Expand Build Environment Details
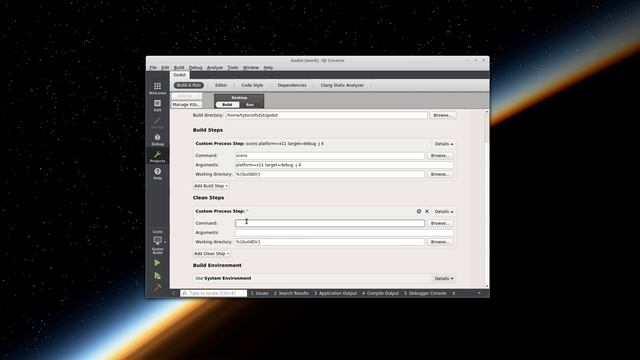This screenshot has width=640, height=360. (x=444, y=278)
